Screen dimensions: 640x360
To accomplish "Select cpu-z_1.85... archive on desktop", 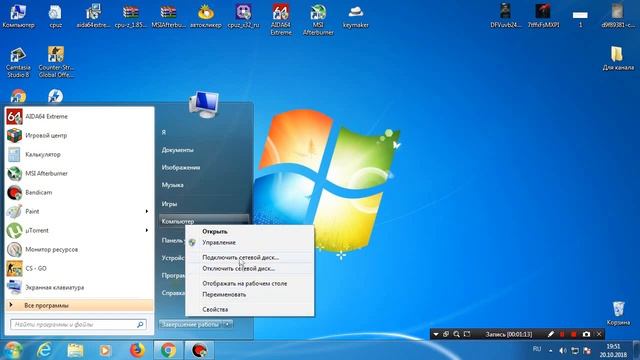I will point(131,16).
